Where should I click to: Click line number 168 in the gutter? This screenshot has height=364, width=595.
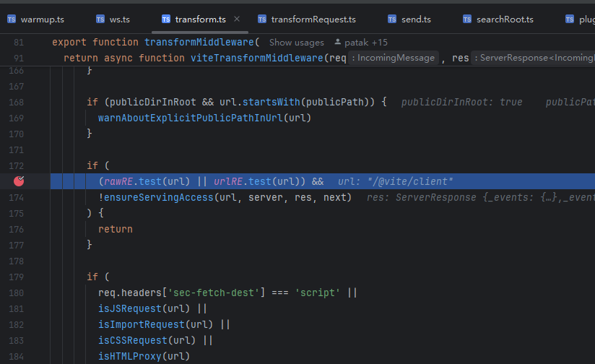[18, 102]
